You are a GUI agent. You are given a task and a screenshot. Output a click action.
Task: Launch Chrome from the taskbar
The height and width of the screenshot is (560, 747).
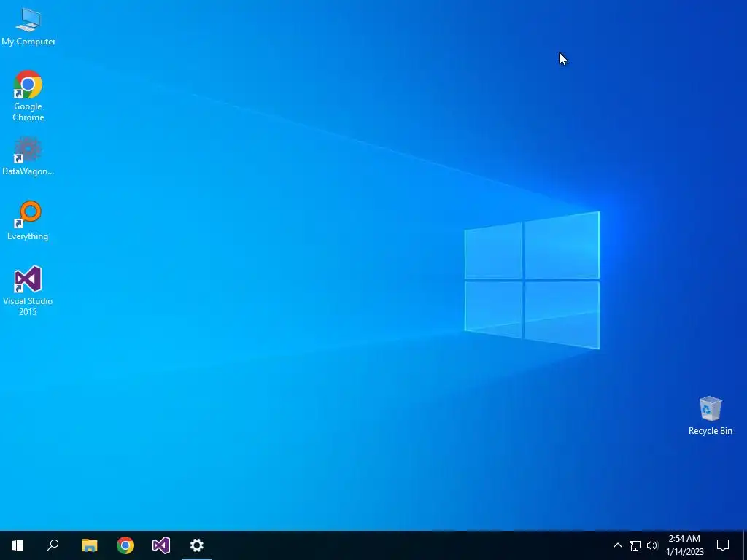point(125,545)
